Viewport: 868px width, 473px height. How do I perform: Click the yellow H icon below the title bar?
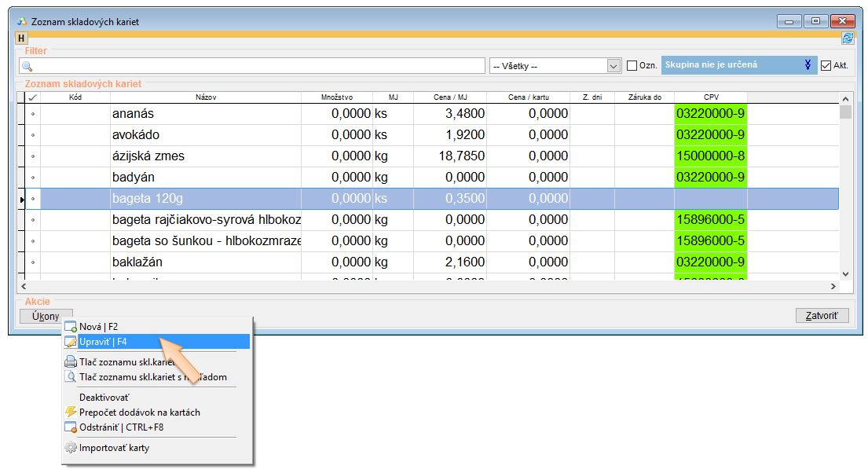[21, 38]
